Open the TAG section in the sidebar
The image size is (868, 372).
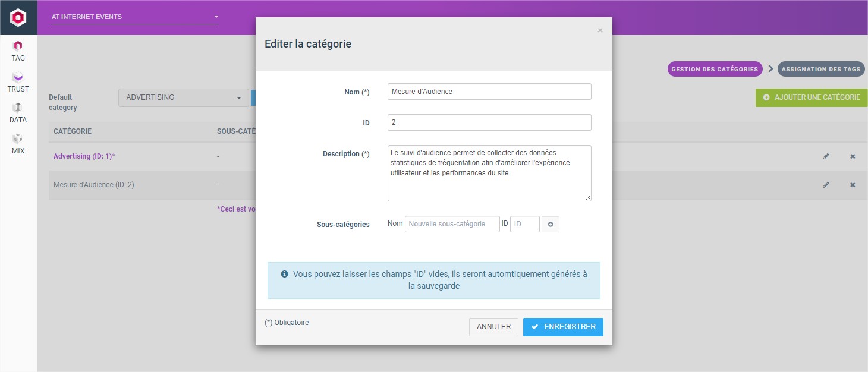tap(17, 51)
